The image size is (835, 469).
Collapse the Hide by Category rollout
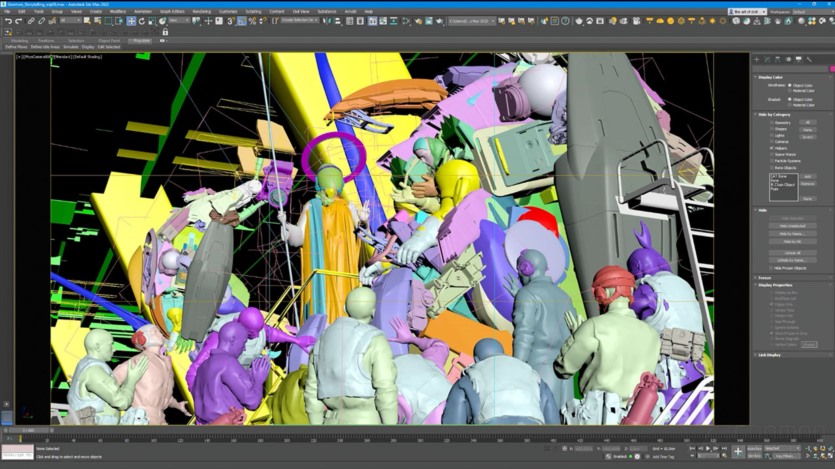pyautogui.click(x=774, y=114)
